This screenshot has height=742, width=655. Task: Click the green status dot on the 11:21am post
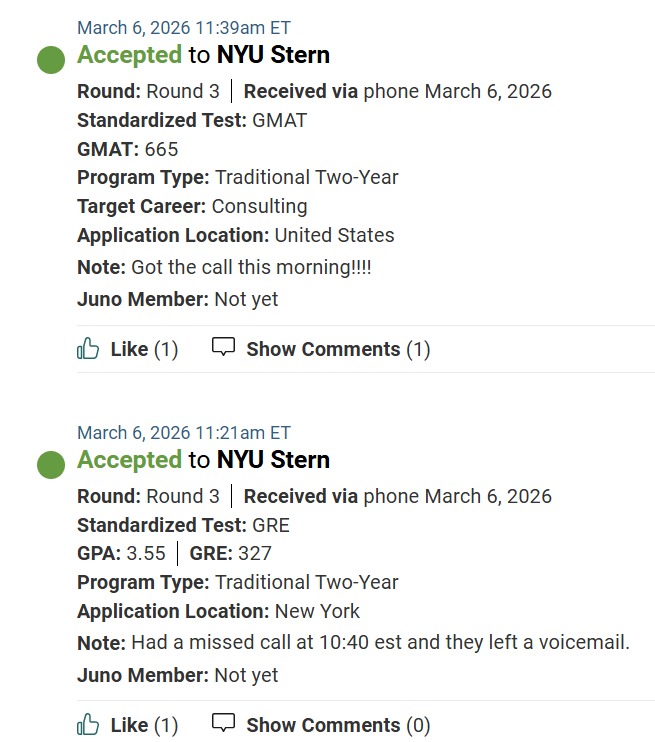(51, 464)
